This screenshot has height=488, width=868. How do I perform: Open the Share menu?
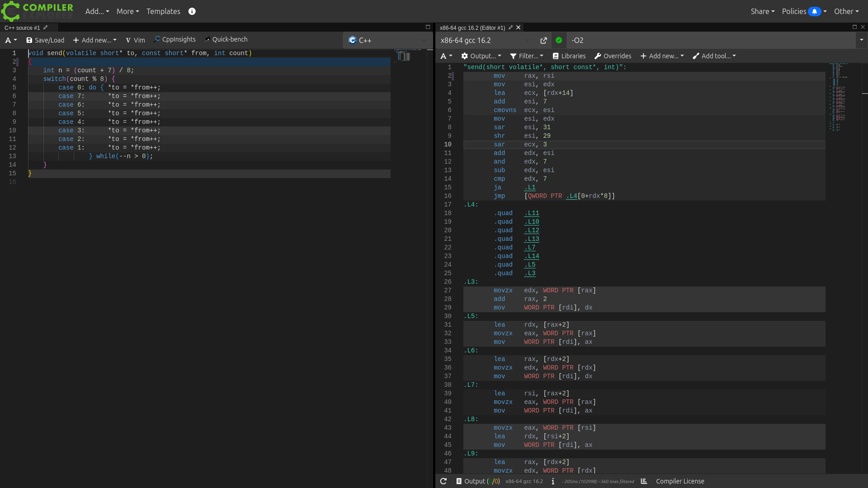pos(763,11)
